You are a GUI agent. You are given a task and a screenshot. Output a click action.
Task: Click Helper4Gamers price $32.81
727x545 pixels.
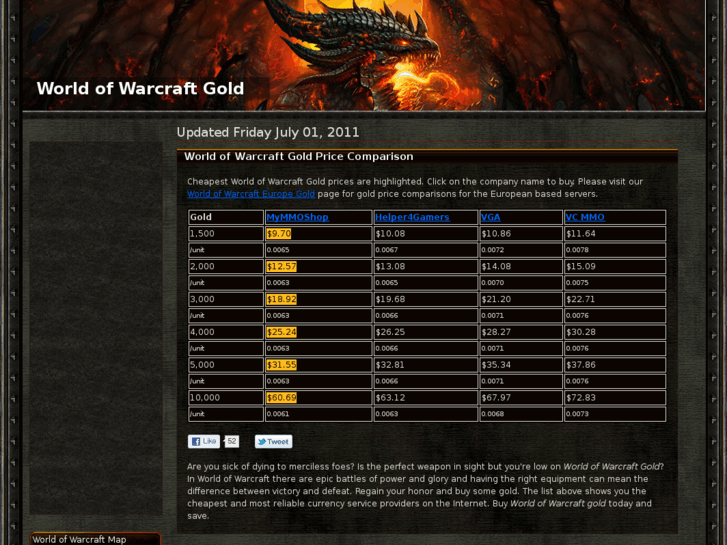[390, 365]
